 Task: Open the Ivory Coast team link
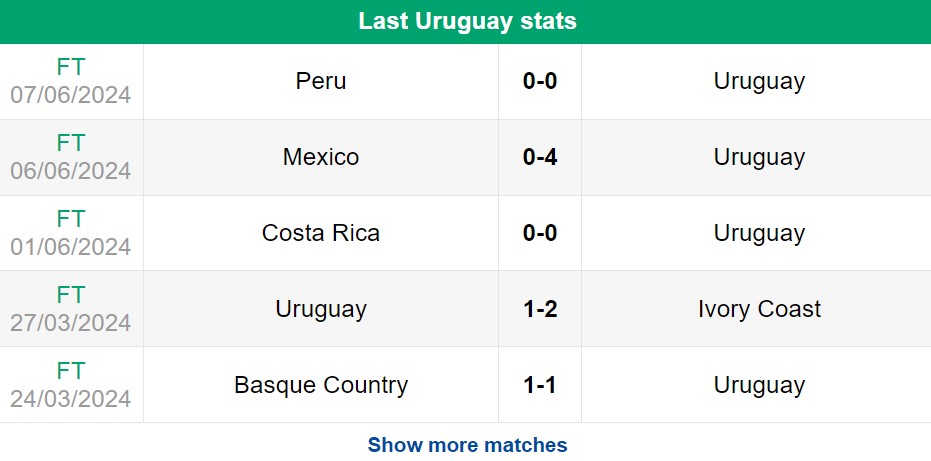pos(759,309)
